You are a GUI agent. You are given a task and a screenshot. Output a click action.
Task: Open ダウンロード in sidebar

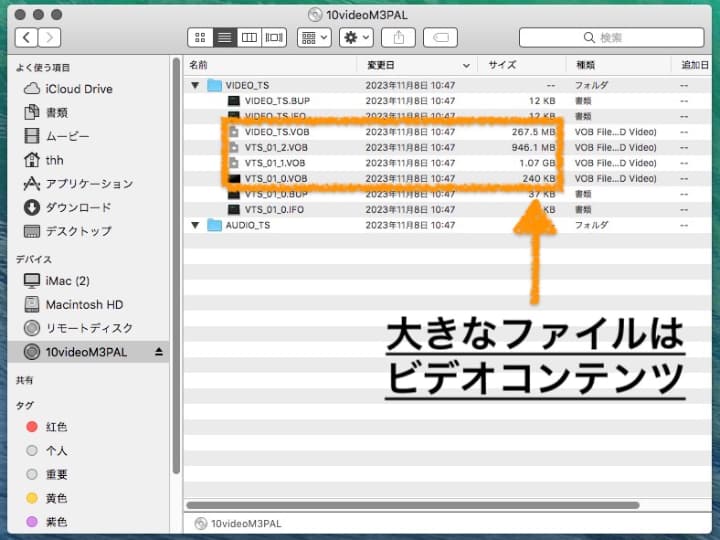coord(78,208)
